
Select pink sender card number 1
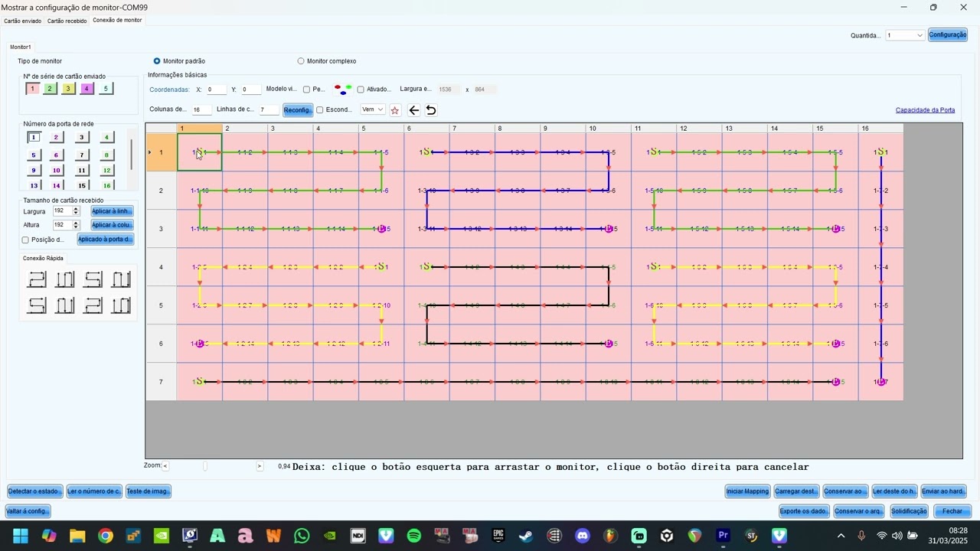pyautogui.click(x=32, y=89)
